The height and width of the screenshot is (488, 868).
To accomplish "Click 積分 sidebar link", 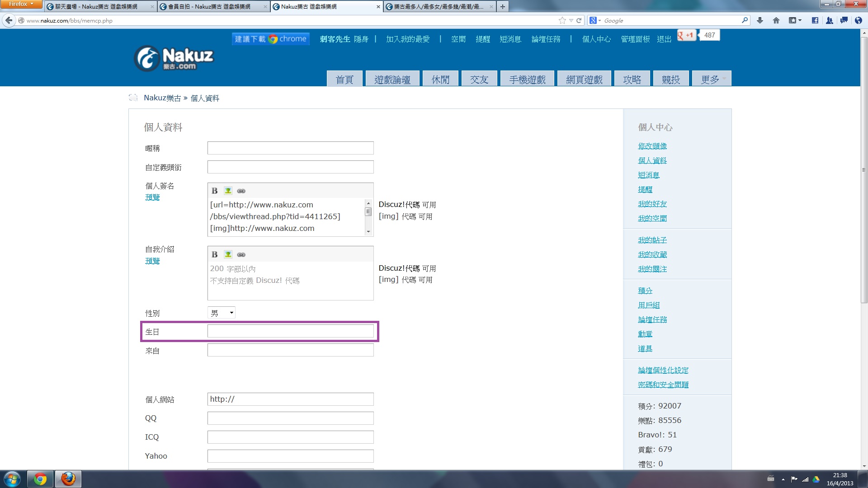I will 645,291.
